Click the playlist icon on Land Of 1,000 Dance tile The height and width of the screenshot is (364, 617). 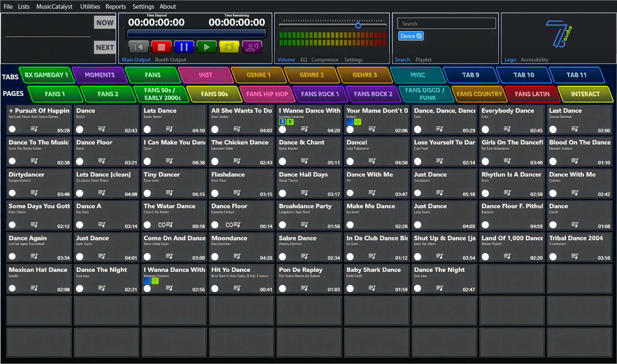coord(507,256)
